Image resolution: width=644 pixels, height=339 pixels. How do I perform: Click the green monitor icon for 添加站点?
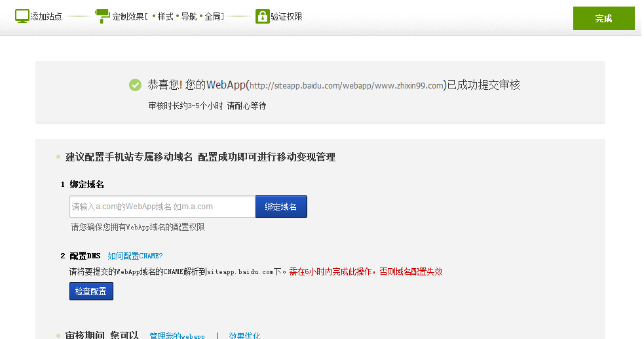coord(22,16)
